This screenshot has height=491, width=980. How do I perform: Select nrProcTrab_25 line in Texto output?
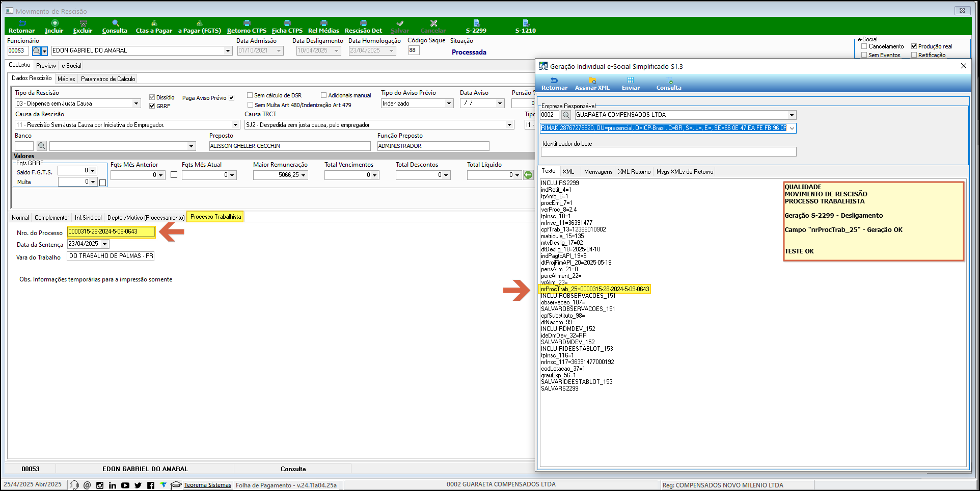pos(594,289)
